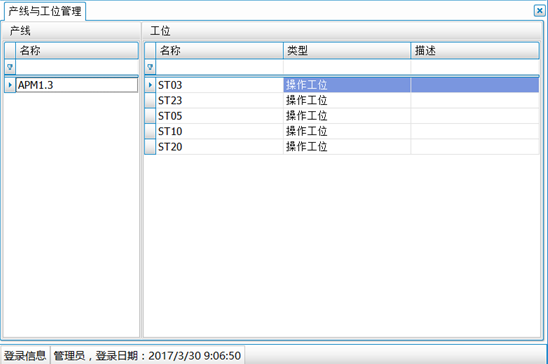Click the filter icon in 产线 grid
This screenshot has height=364, width=548.
tap(10, 67)
